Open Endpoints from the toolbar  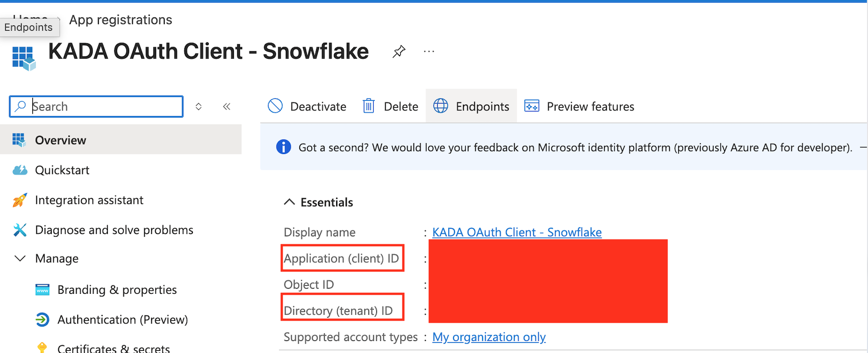pyautogui.click(x=471, y=106)
